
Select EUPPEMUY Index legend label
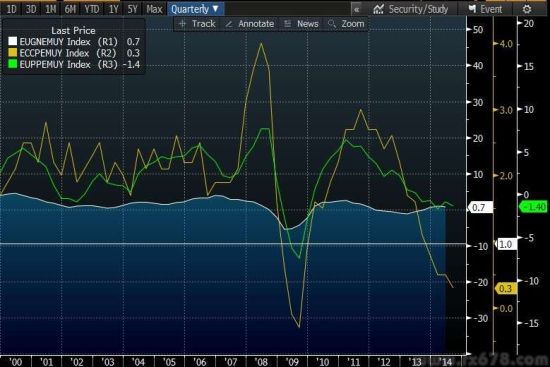(x=55, y=64)
